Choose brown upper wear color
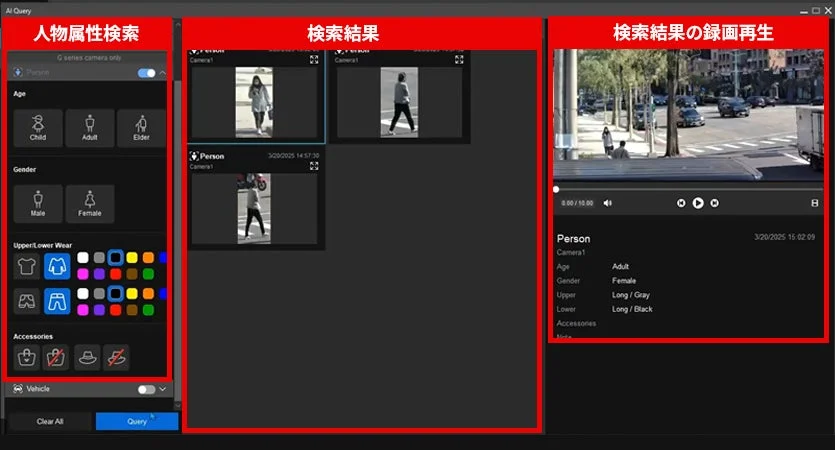 [x=132, y=274]
